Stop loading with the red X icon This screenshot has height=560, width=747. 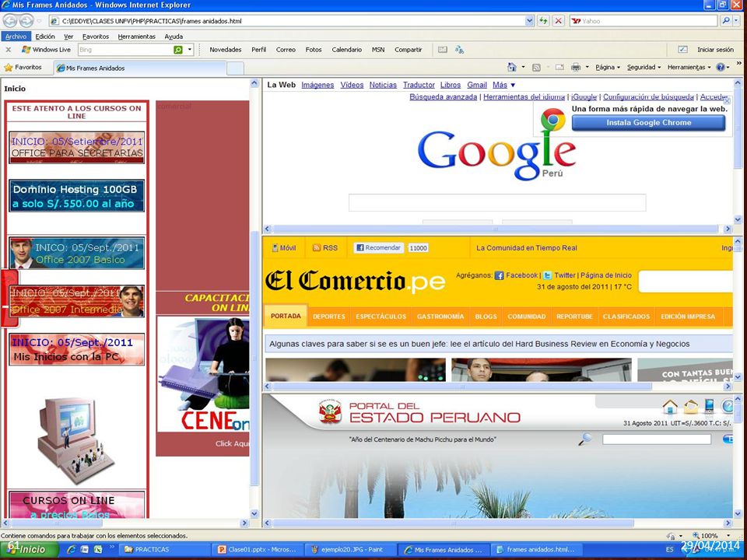click(559, 21)
